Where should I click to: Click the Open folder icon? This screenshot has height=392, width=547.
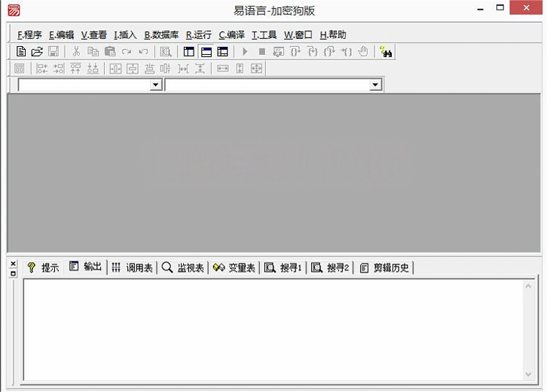(37, 52)
